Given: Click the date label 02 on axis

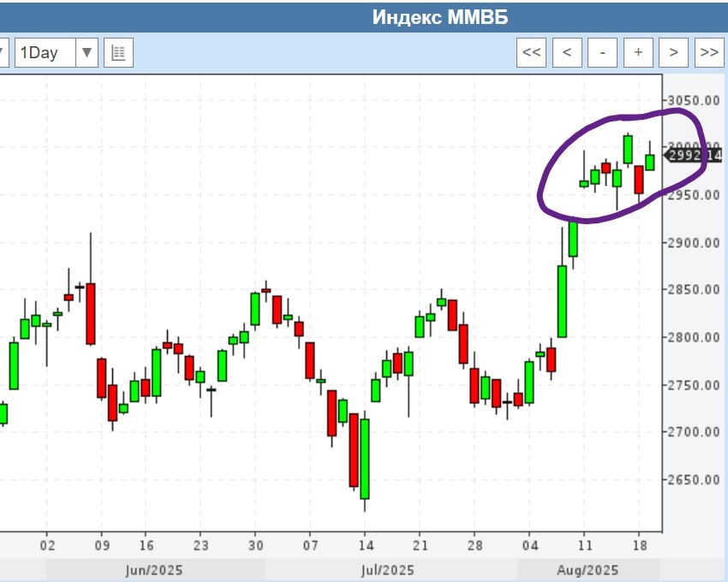Looking at the screenshot, I should coord(47,545).
